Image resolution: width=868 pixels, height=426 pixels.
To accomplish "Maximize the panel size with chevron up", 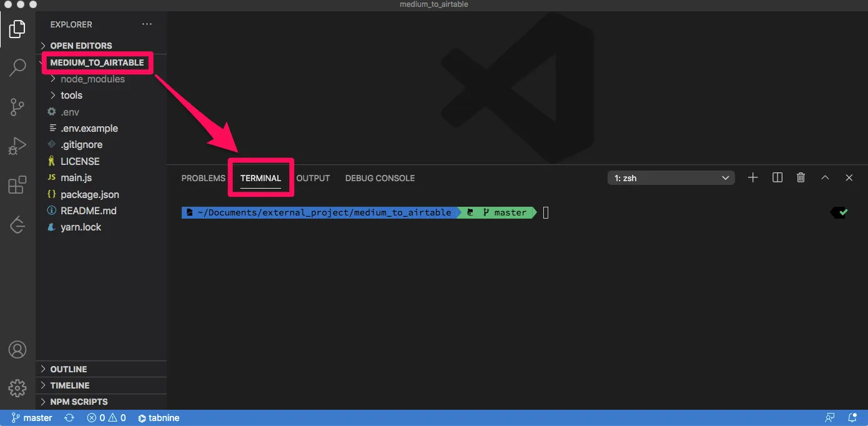I will [825, 178].
